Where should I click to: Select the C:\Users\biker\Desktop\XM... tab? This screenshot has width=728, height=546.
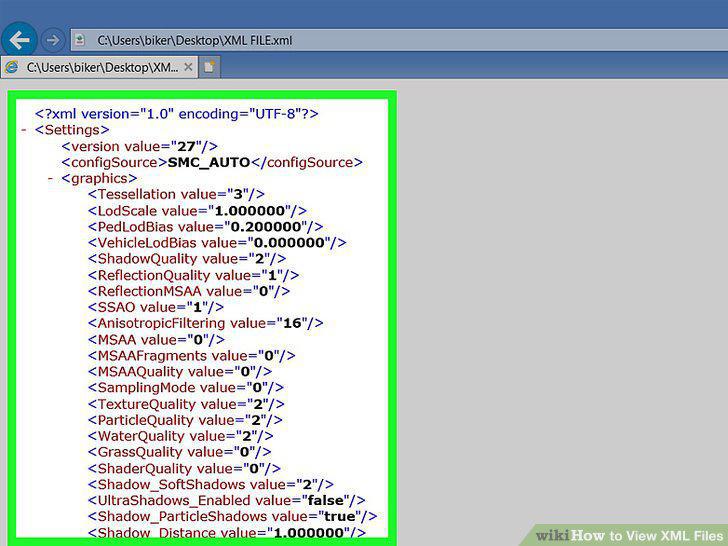coord(99,67)
